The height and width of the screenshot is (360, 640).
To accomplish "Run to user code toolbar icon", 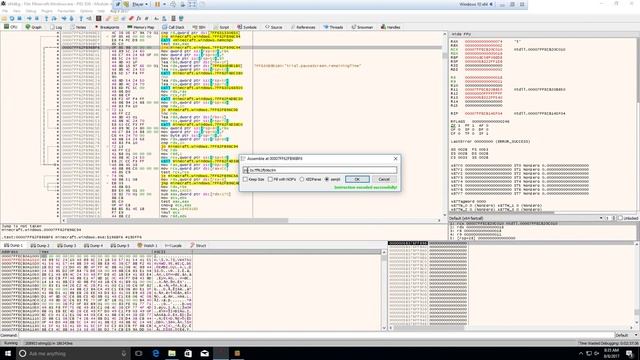I will coord(89,18).
